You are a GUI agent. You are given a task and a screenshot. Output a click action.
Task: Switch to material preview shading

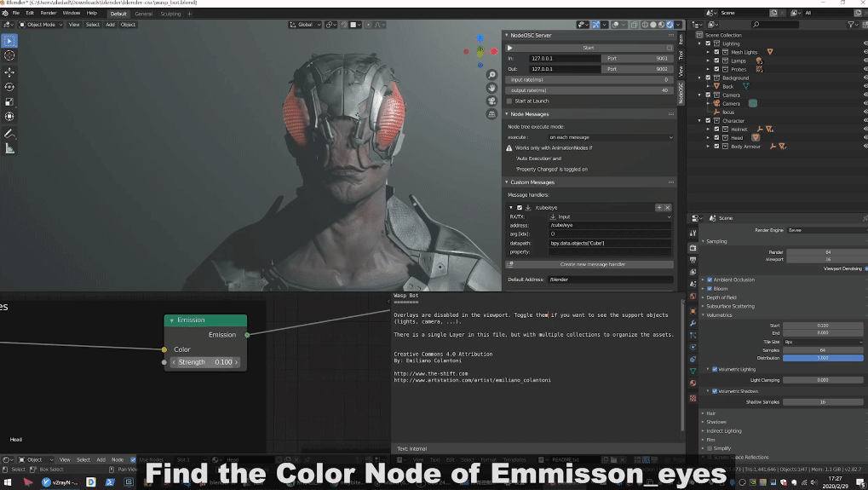661,25
